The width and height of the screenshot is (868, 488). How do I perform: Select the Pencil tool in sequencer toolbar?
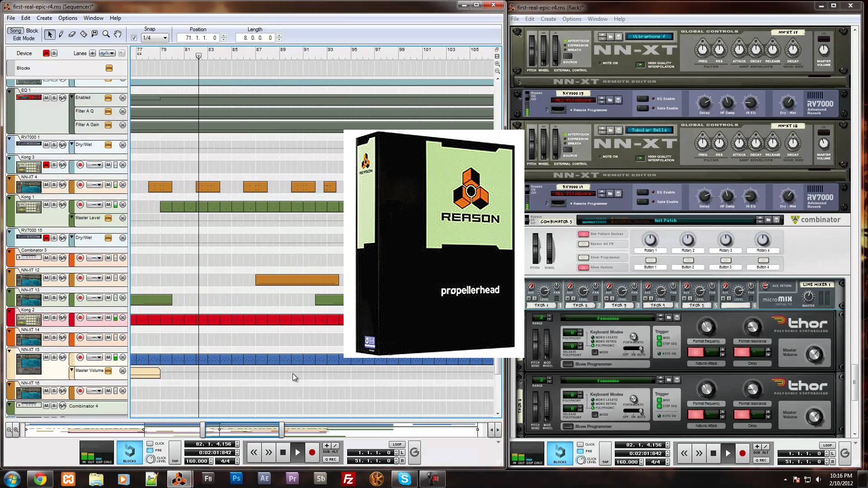61,34
